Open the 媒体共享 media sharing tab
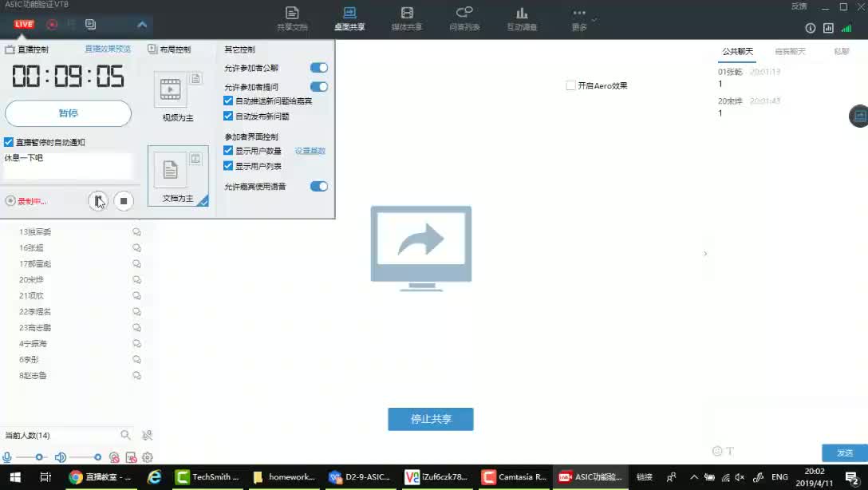Image resolution: width=868 pixels, height=490 pixels. pyautogui.click(x=407, y=18)
